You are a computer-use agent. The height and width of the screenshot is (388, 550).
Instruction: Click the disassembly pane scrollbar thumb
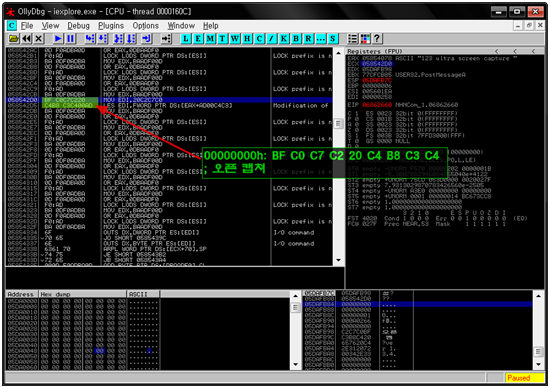[338, 123]
